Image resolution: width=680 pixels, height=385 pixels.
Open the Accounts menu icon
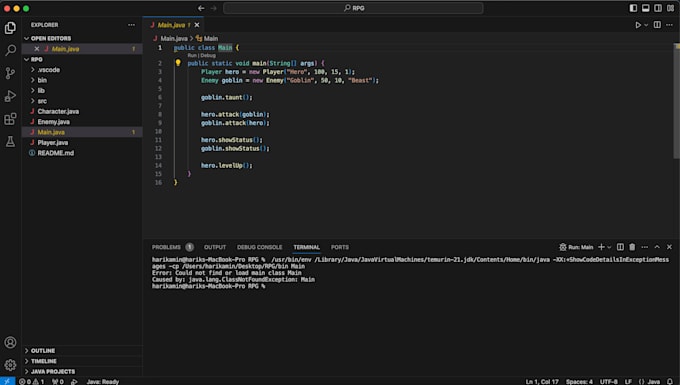[x=10, y=342]
